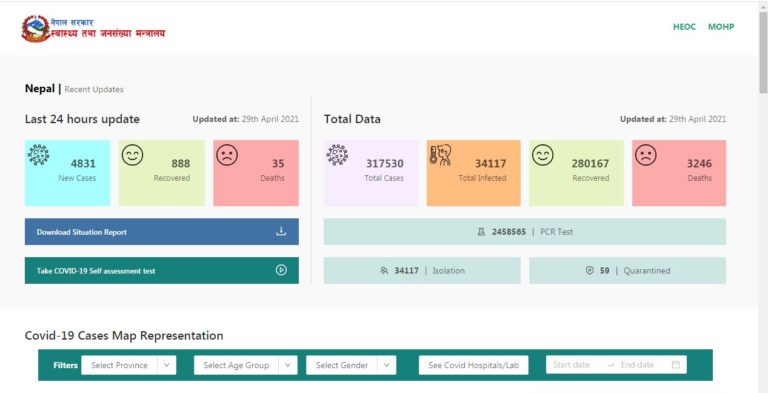768x393 pixels.
Task: Click the Total Data heading
Action: pyautogui.click(x=352, y=119)
